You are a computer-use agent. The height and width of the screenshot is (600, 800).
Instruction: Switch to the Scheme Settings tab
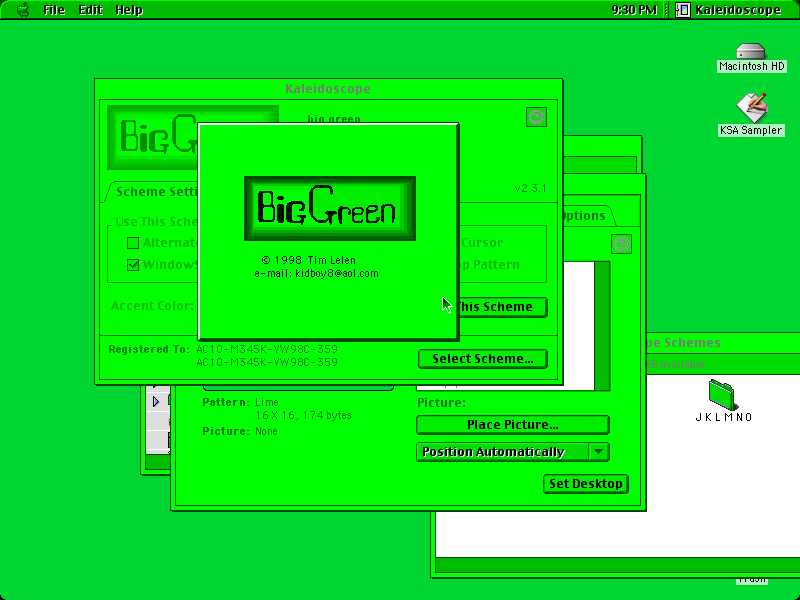pyautogui.click(x=153, y=192)
